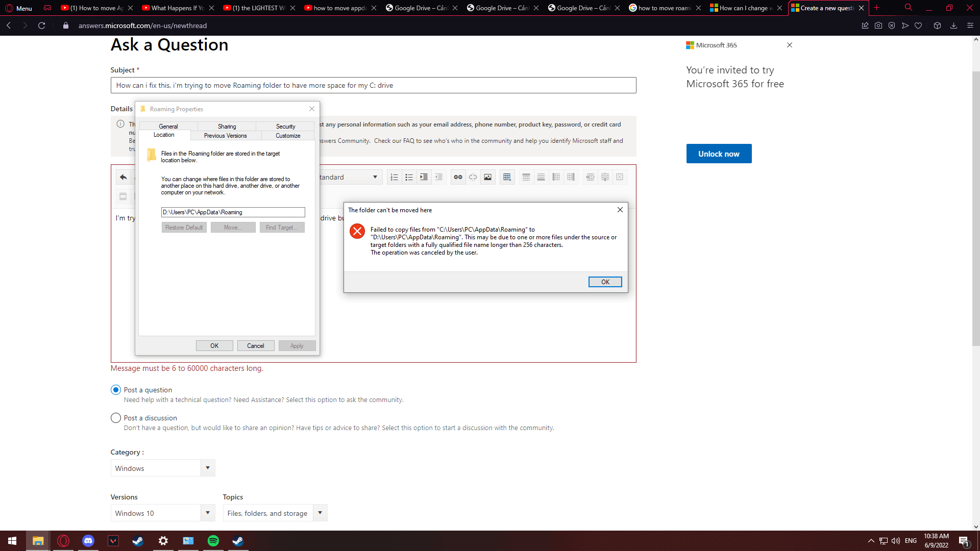This screenshot has height=551, width=980.
Task: Click the increase indent icon
Action: click(424, 177)
